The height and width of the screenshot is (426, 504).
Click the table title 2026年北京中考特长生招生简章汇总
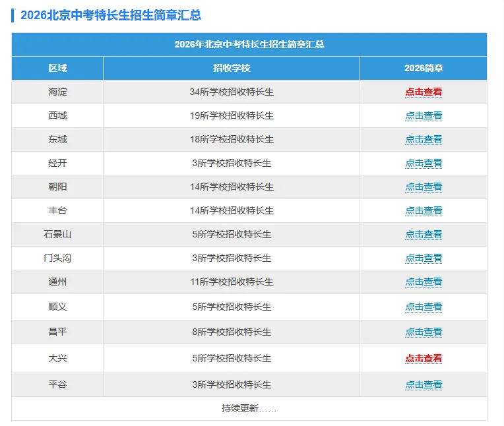pyautogui.click(x=249, y=44)
